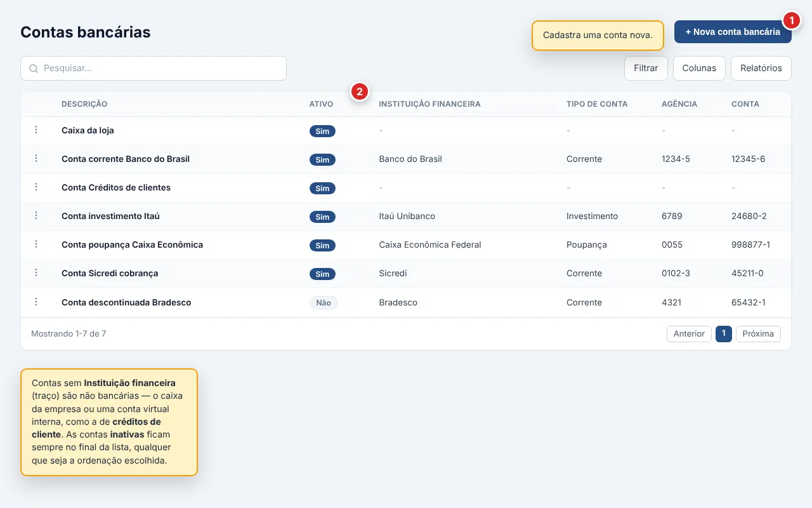Open kebab menu for Conta Créditos de clientes
Image resolution: width=812 pixels, height=508 pixels.
click(36, 187)
